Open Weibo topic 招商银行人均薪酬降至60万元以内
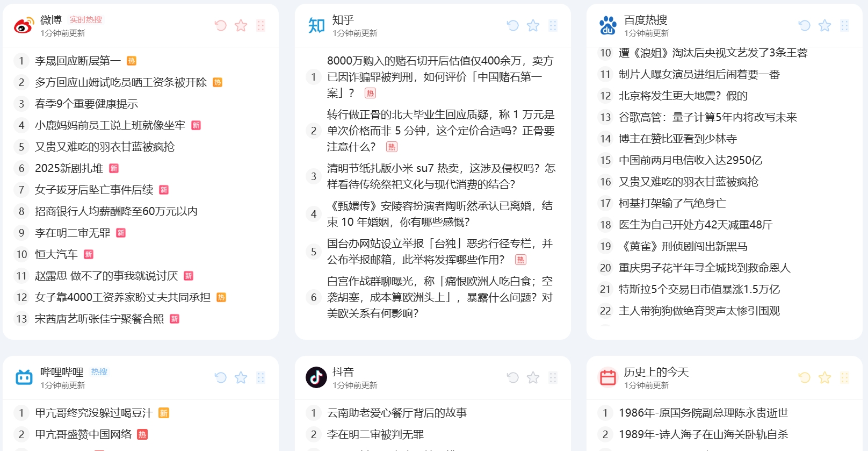 (116, 211)
